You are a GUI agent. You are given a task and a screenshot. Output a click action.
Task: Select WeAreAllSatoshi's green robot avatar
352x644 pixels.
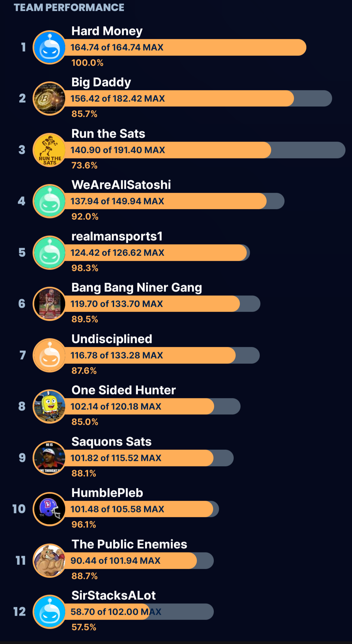(50, 201)
